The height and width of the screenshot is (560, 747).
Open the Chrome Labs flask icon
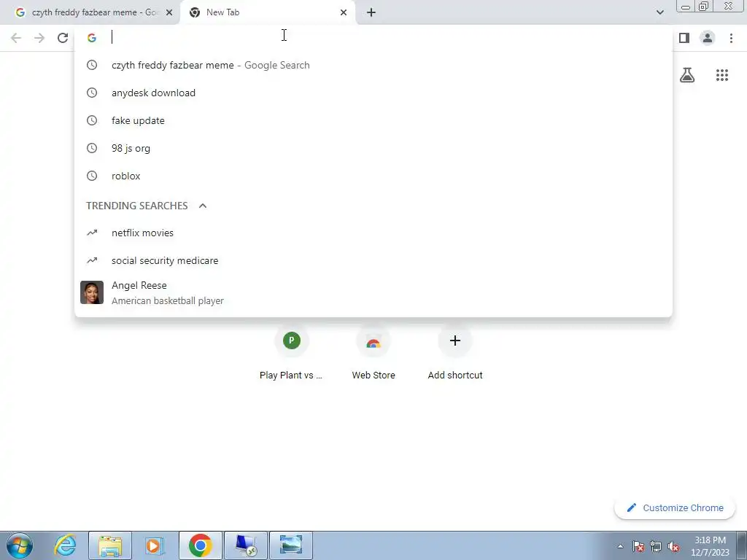[687, 75]
